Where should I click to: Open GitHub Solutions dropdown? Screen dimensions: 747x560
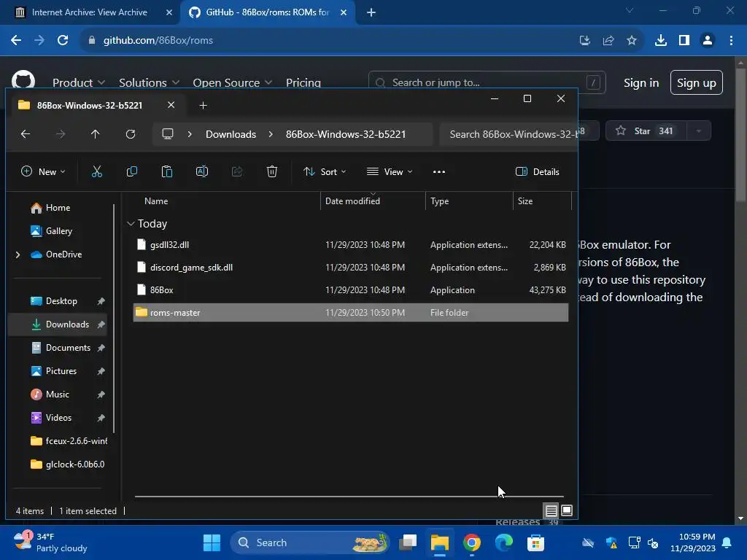149,83
